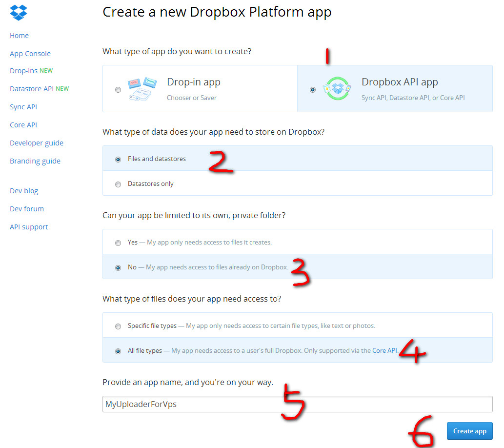Pick All file types radio button

tap(118, 351)
